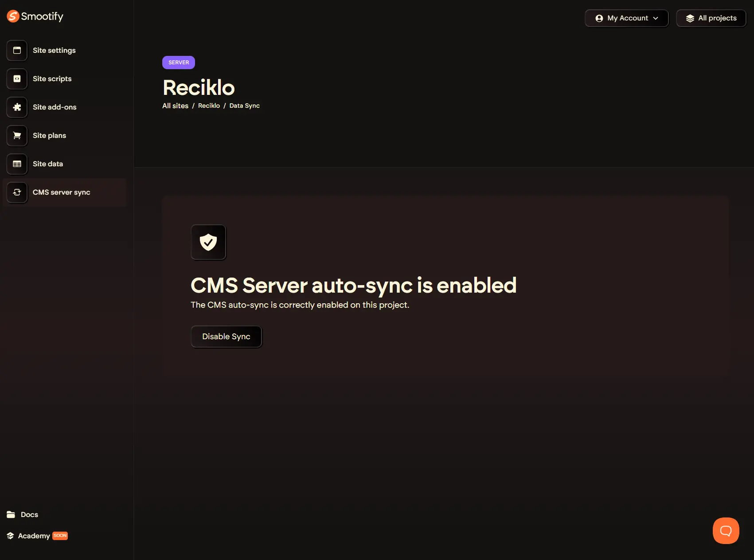Navigate to All sites breadcrumb
The width and height of the screenshot is (754, 560).
point(175,106)
